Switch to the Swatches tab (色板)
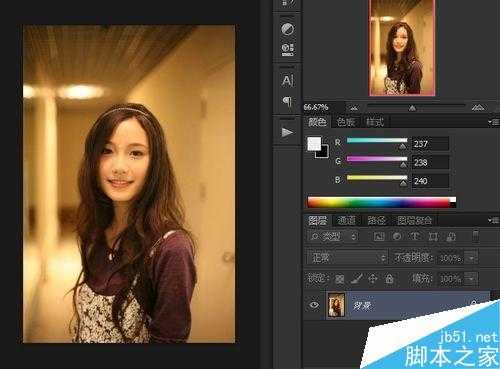Image resolution: width=500 pixels, height=369 pixels. pos(346,122)
